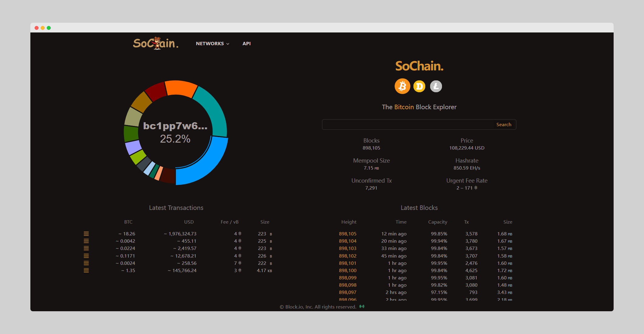644x334 pixels.
Task: Click the orange donut chart segment
Action: click(181, 88)
